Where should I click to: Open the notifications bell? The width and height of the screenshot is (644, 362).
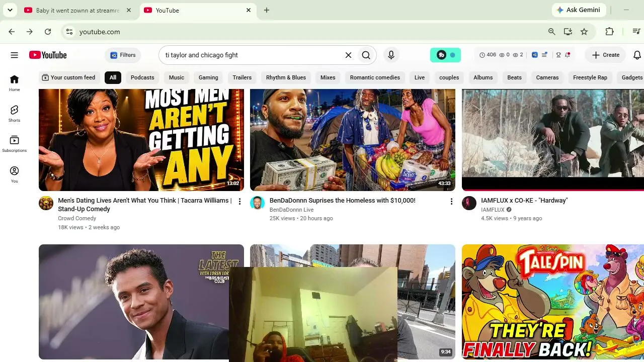click(x=637, y=55)
